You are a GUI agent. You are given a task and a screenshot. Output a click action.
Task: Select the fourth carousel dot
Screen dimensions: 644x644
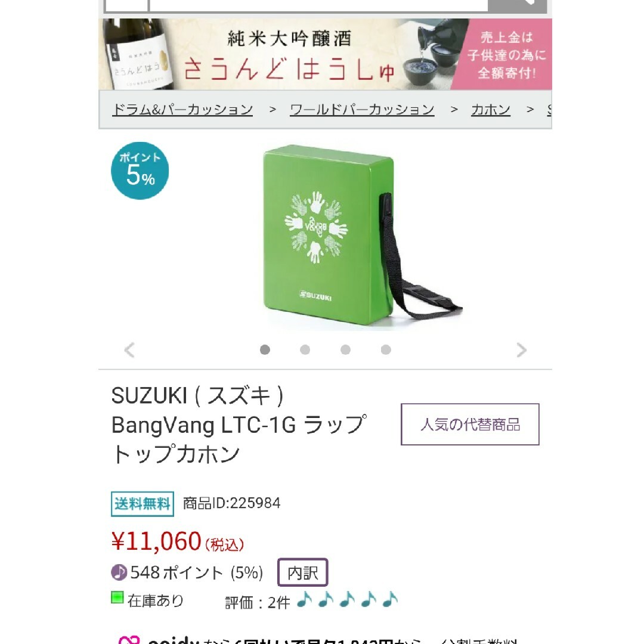click(386, 349)
